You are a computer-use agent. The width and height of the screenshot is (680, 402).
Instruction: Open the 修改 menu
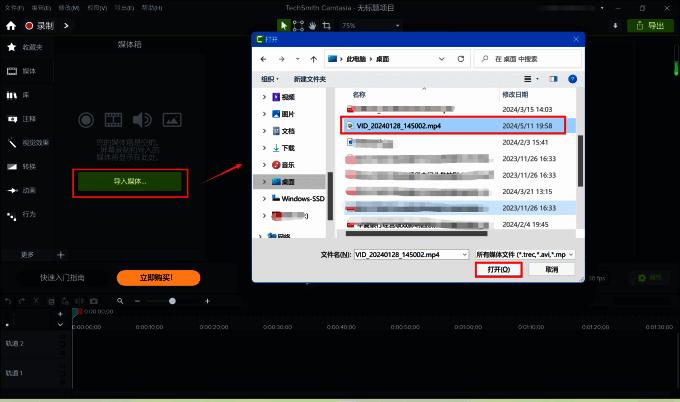pyautogui.click(x=69, y=8)
